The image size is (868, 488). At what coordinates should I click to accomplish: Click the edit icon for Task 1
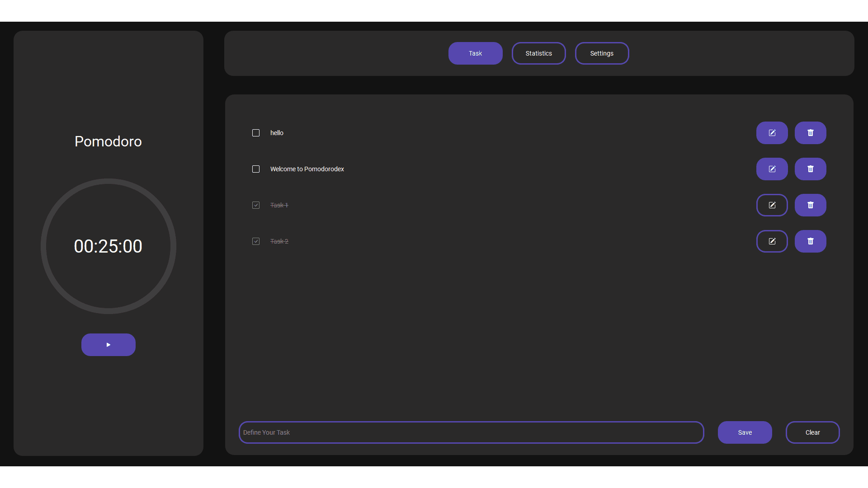tap(772, 205)
